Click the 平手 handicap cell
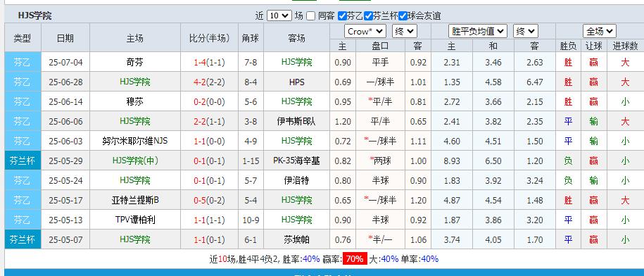Viewport: 644px width, 276px height. (380, 63)
